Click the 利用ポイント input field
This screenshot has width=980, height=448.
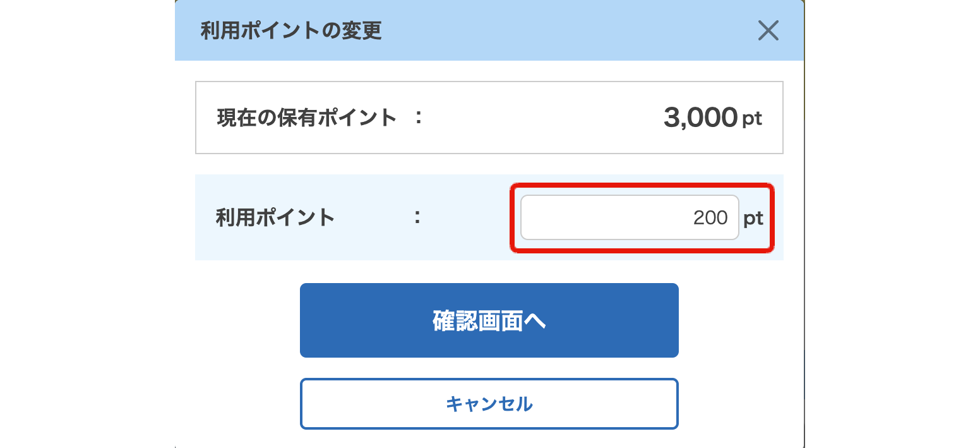[629, 217]
